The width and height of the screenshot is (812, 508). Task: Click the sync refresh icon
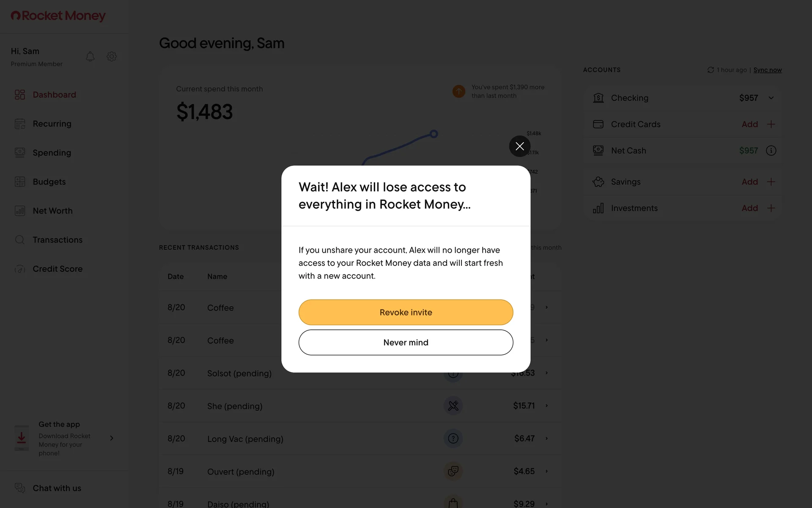(710, 70)
